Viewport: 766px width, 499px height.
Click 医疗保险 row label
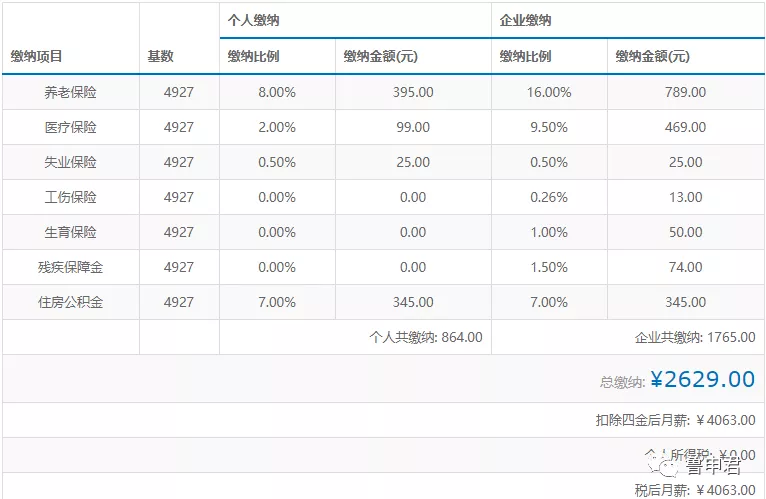[x=70, y=127]
